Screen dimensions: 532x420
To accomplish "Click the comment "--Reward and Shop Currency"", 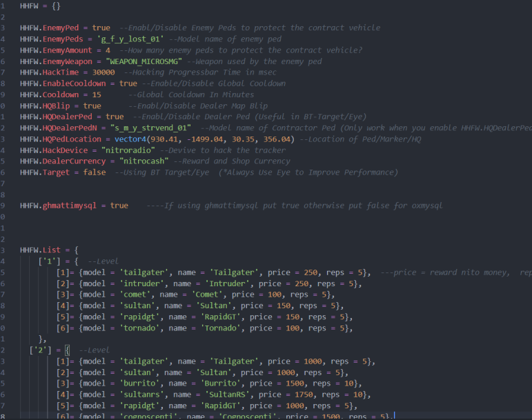I will [x=232, y=161].
